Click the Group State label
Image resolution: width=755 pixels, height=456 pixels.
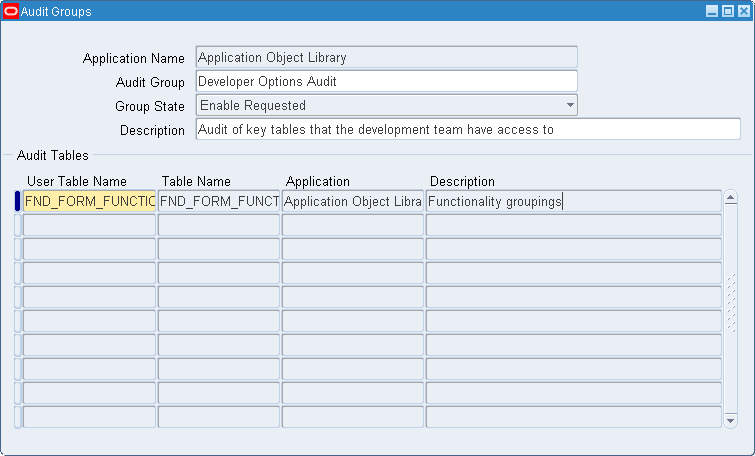point(150,106)
